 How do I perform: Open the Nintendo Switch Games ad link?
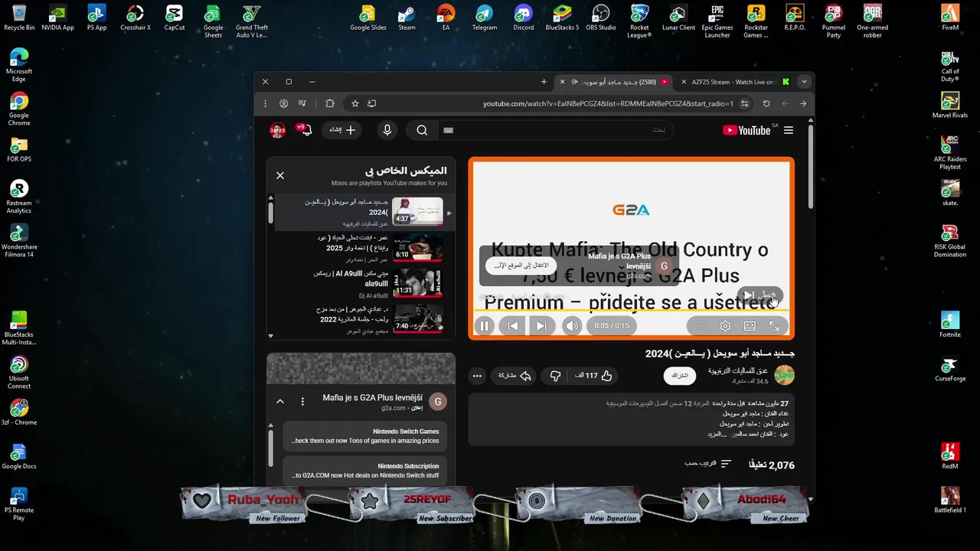coord(364,436)
